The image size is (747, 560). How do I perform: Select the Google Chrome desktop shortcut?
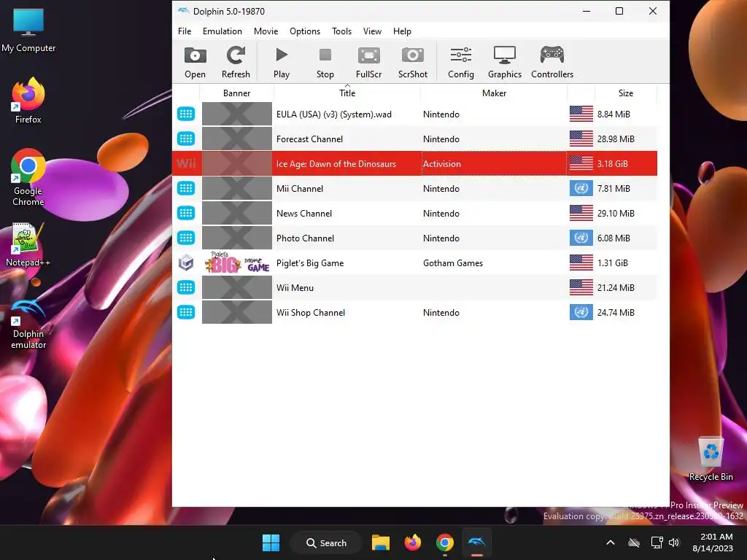click(28, 177)
